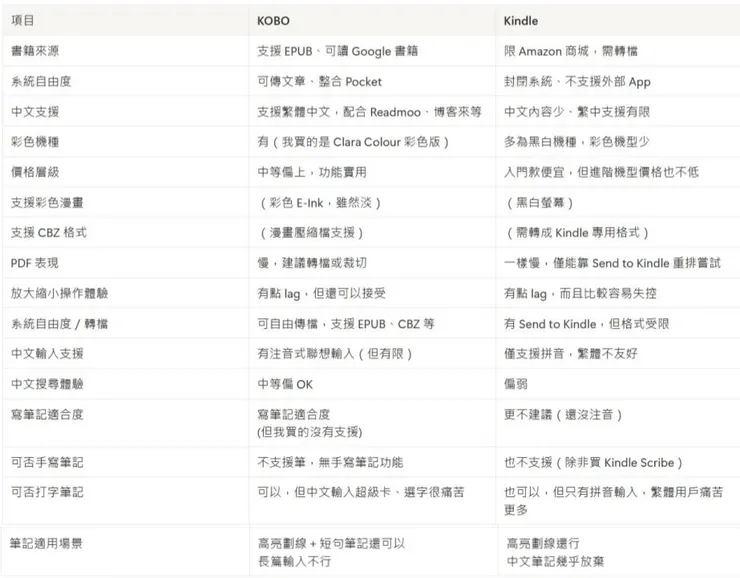Click cell mentioning Clara Colour 彩色版

[x=353, y=142]
